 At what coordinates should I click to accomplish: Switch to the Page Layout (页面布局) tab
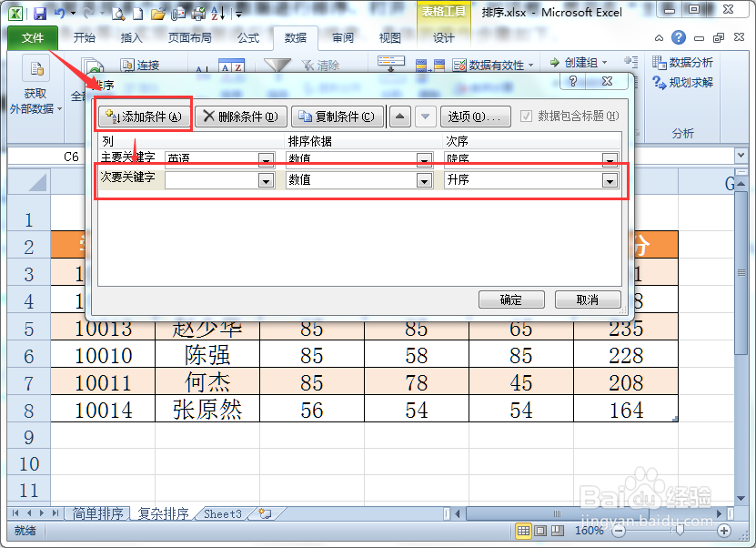click(x=189, y=37)
